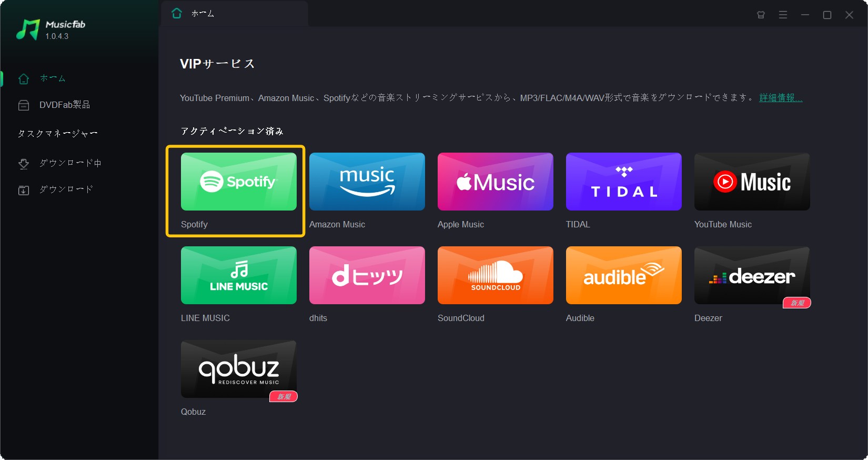The height and width of the screenshot is (460, 868).
Task: Click the 新規 badge on Qobuz tile
Action: tap(284, 396)
